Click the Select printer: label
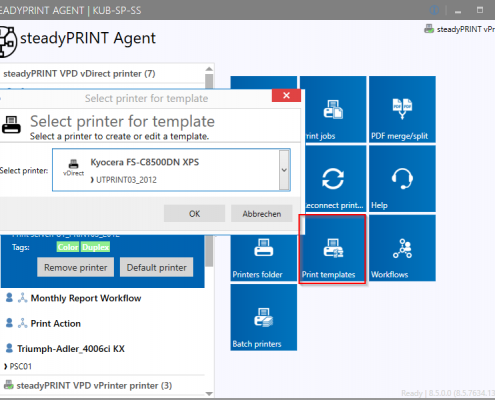Viewport: 495px width, 400px height. click(x=24, y=171)
